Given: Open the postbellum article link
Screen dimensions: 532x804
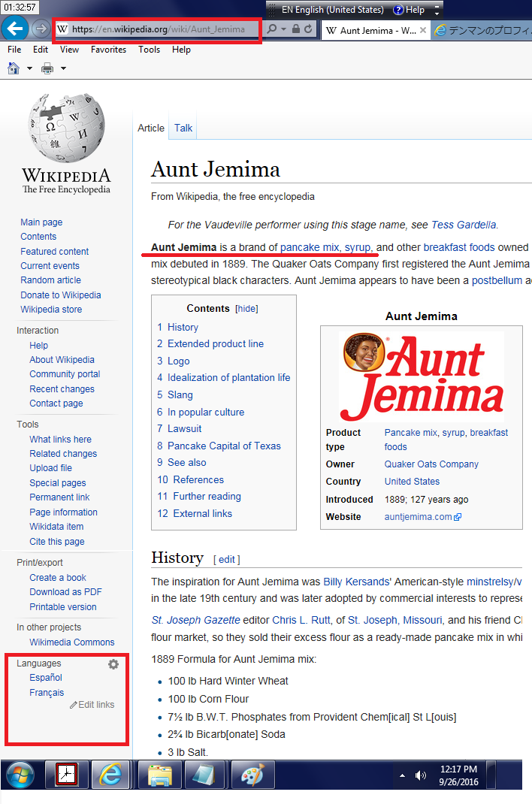Looking at the screenshot, I should (497, 280).
